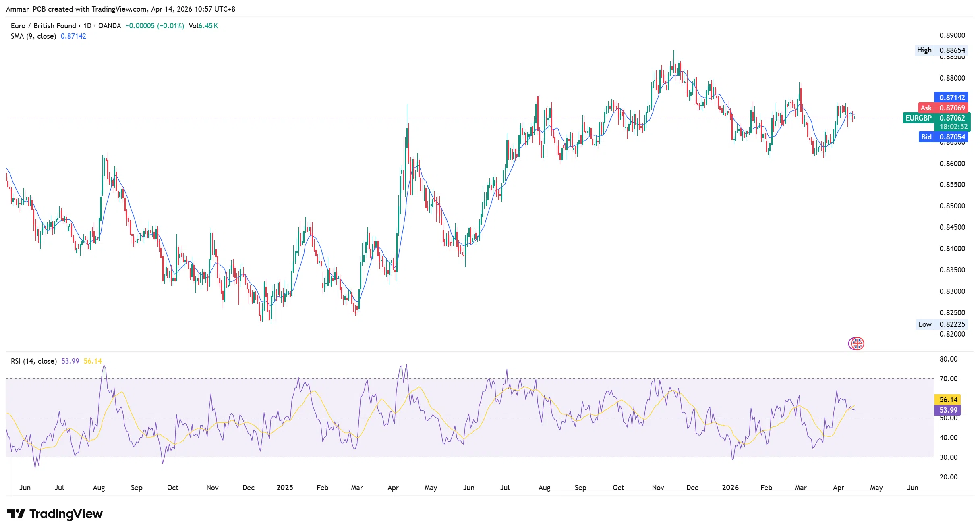Click the Vol 6.45K value in header
This screenshot has width=980, height=532.
tap(203, 26)
